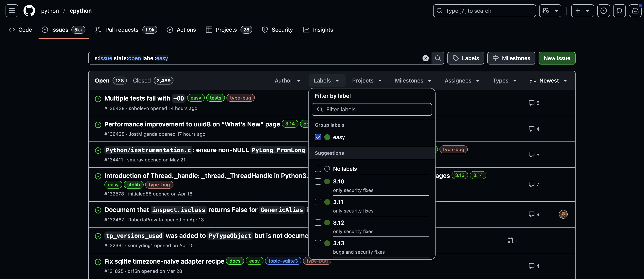Click the open-issue icon for #136438

coord(98,99)
